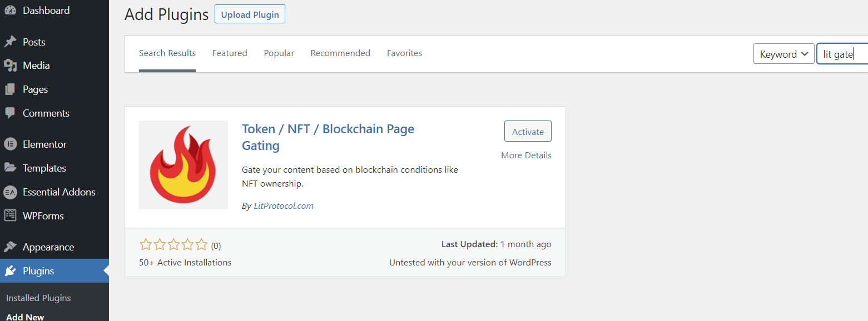Click the Appearance paintbrush icon

pyautogui.click(x=11, y=247)
